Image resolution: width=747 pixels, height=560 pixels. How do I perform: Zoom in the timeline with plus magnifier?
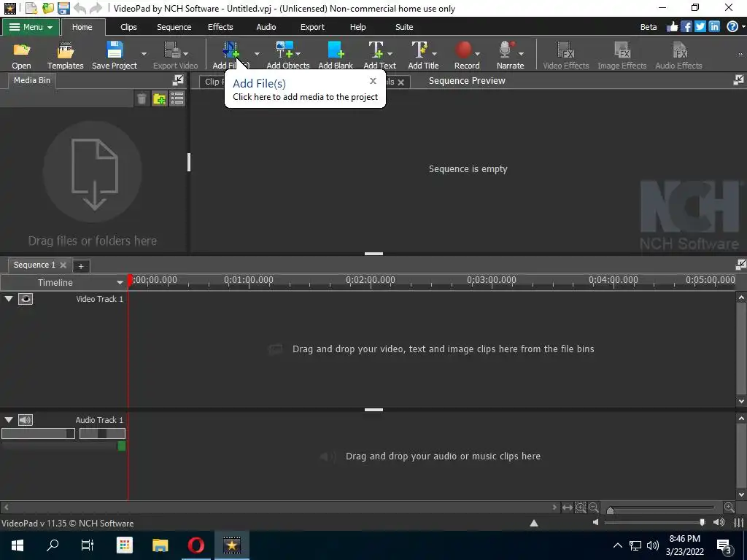coord(729,507)
